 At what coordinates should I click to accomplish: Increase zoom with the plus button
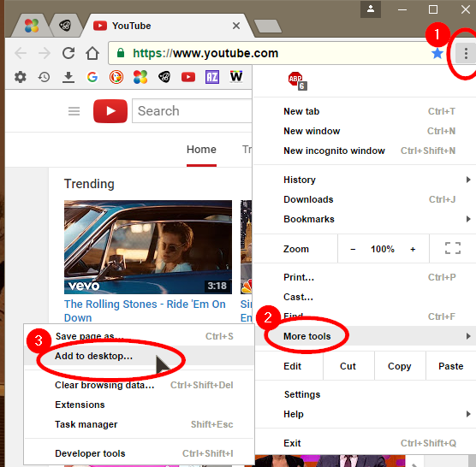[x=413, y=249]
